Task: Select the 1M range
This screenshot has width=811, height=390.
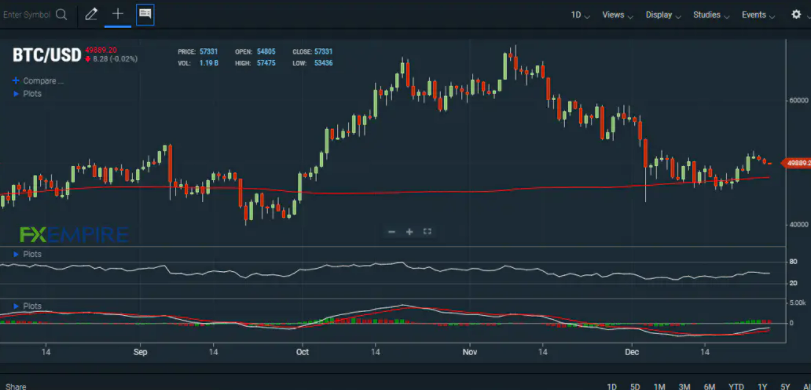Action: point(659,386)
